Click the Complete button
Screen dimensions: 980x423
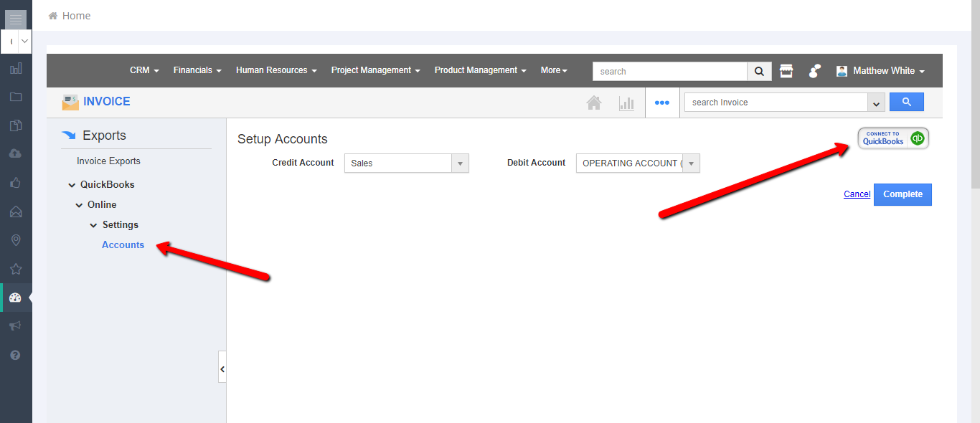[x=903, y=194]
